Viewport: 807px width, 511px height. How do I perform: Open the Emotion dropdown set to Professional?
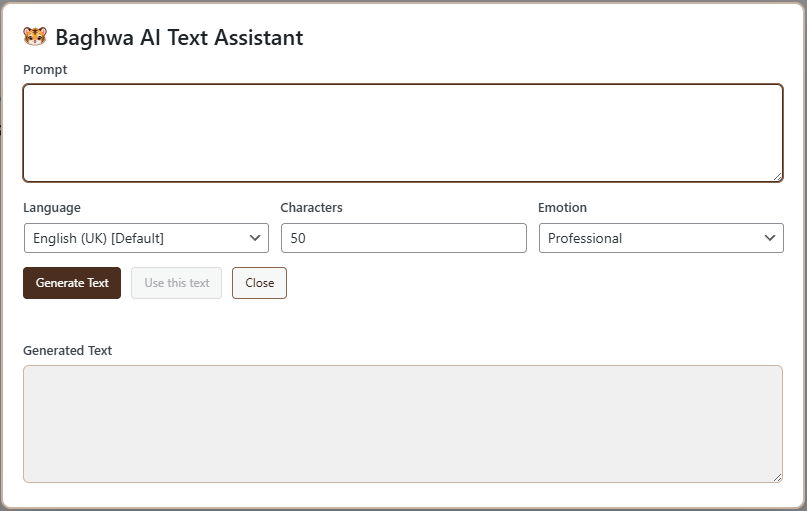[661, 238]
